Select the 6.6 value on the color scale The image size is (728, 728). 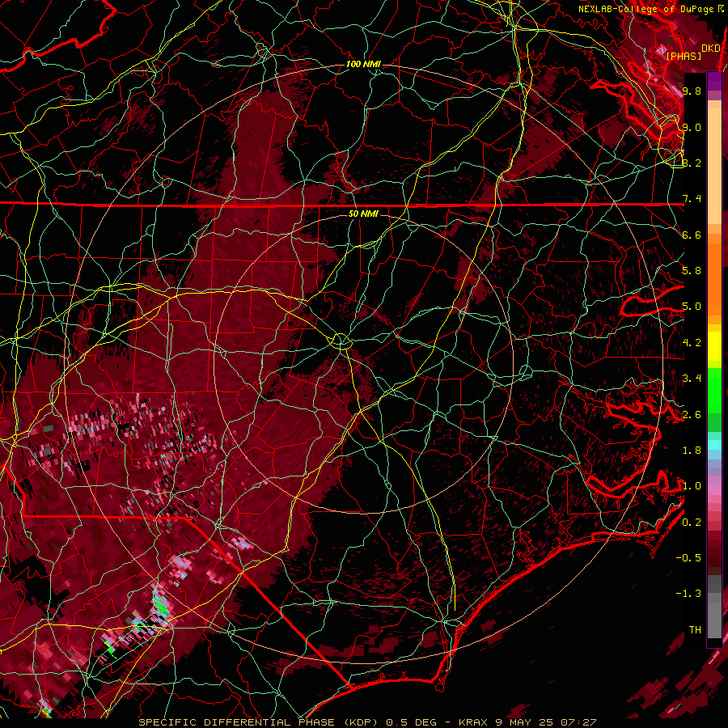[x=692, y=235]
